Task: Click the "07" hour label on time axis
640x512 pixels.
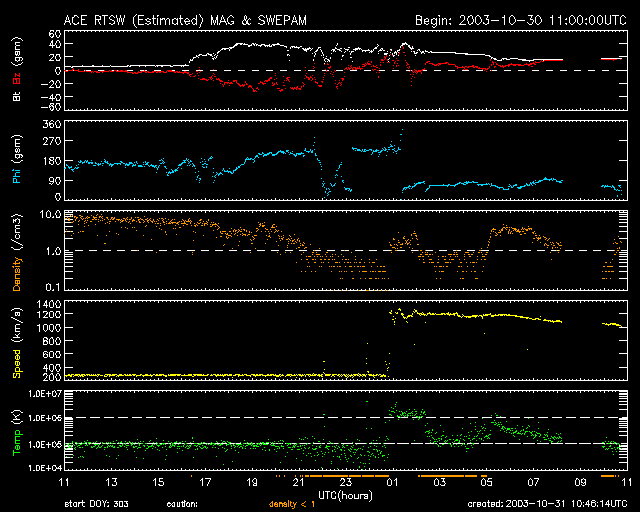Action: click(533, 482)
